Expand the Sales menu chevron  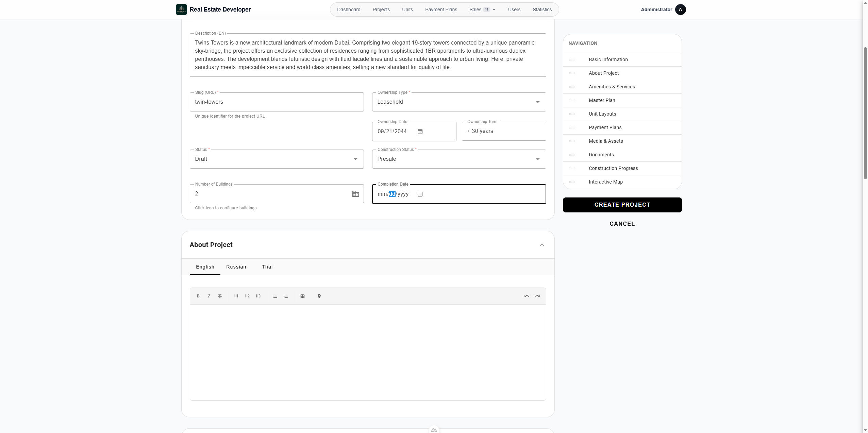(494, 10)
